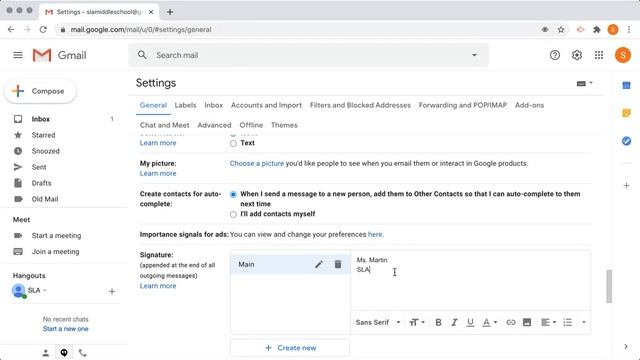
Task: Open the text size dropdown
Action: coord(417,322)
